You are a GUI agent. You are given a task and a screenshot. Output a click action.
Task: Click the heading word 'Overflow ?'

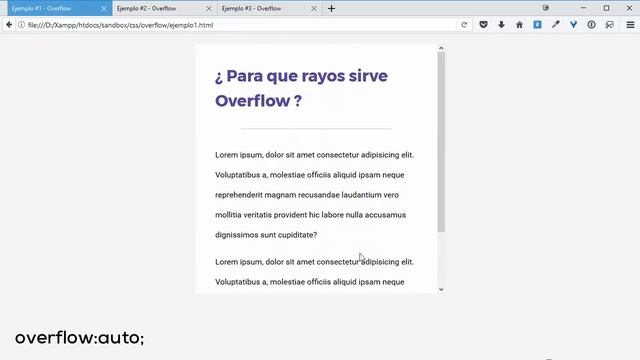pos(258,101)
